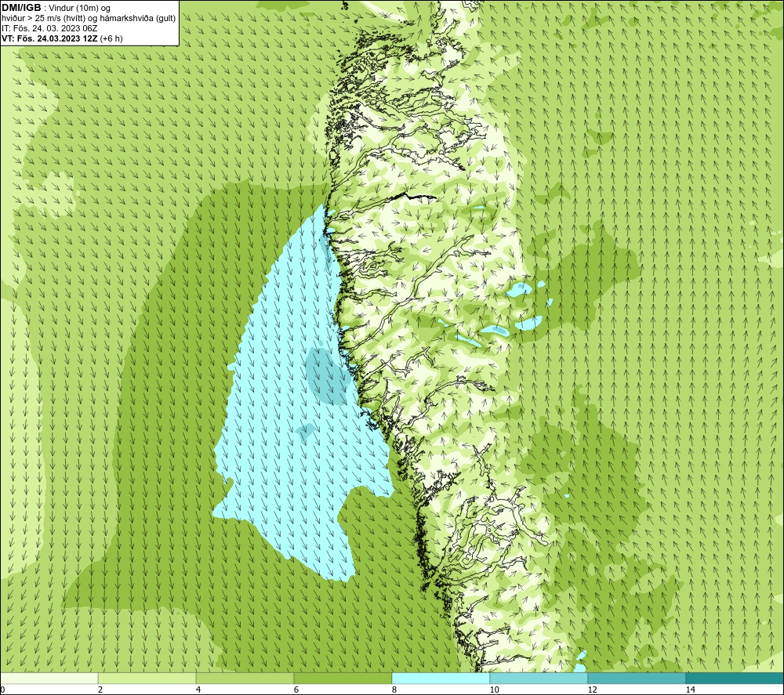The image size is (784, 695).
Task: Click the scale label "12"
Action: tap(592, 690)
